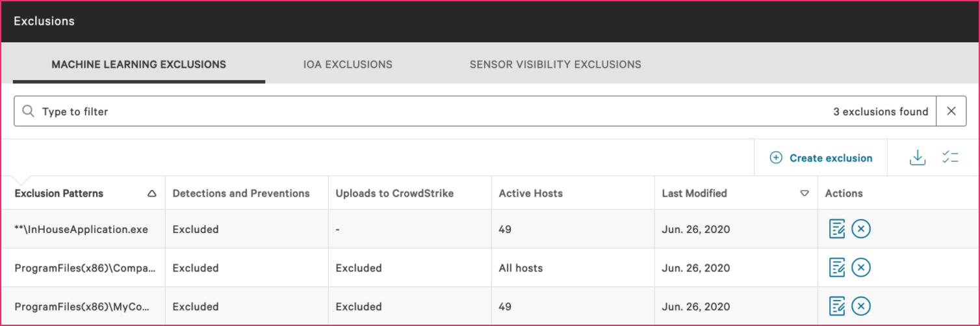This screenshot has width=980, height=326.
Task: Click the Uploads to CrowdStrike column header
Action: coord(394,193)
